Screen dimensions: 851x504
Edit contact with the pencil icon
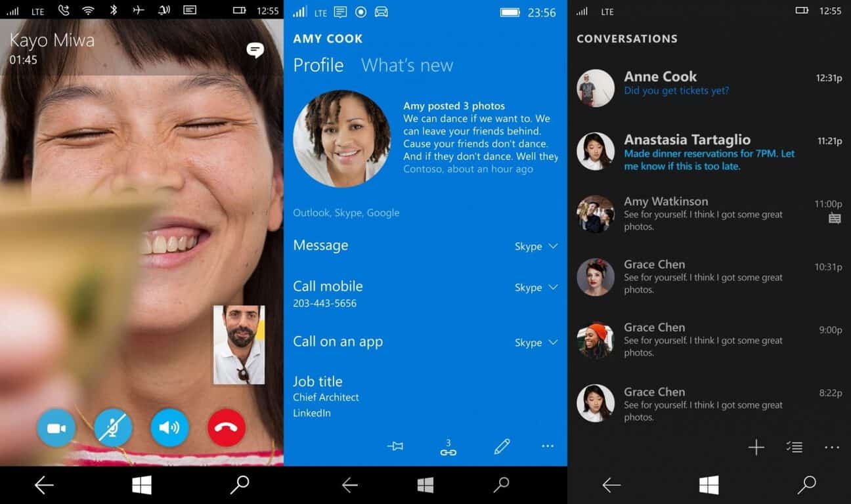[x=502, y=447]
